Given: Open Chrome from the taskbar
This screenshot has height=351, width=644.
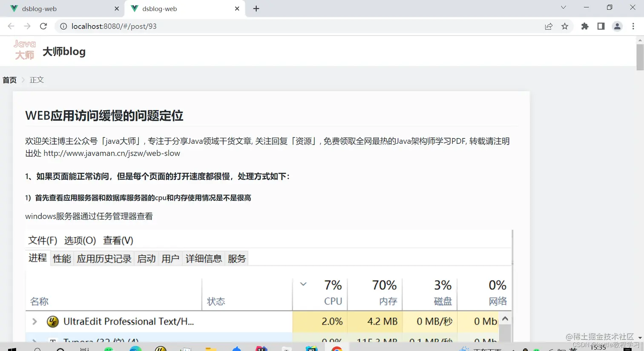Looking at the screenshot, I should click(x=336, y=348).
